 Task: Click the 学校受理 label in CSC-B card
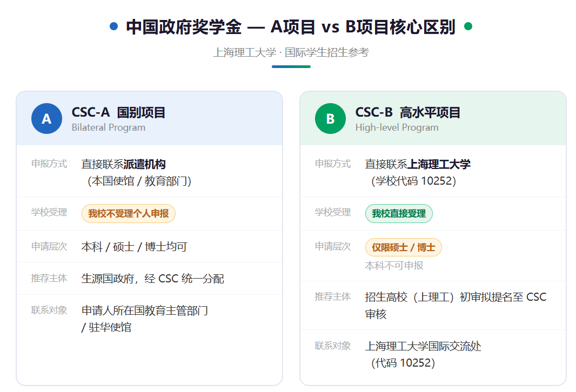(333, 212)
